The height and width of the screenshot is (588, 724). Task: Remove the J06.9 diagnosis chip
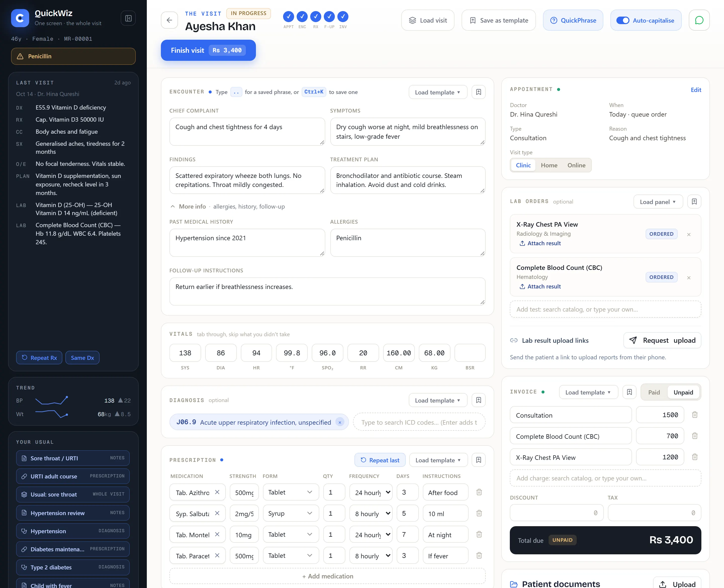[x=339, y=422]
